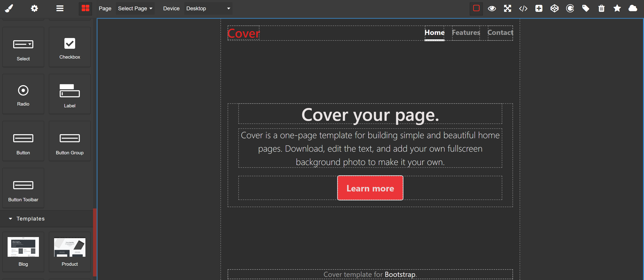Toggle the red outline borders button
This screenshot has width=644, height=280.
[x=476, y=8]
